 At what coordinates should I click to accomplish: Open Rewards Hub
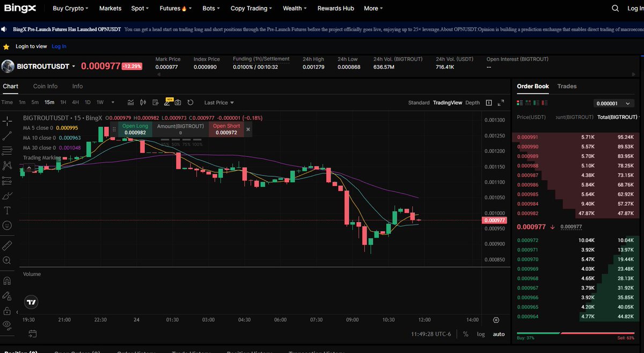[335, 9]
